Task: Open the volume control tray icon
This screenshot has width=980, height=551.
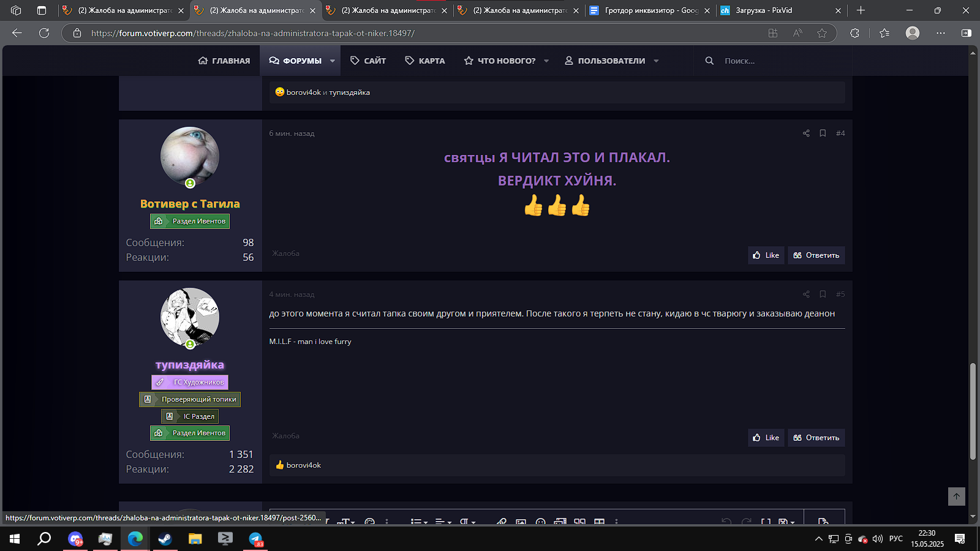Action: point(877,539)
